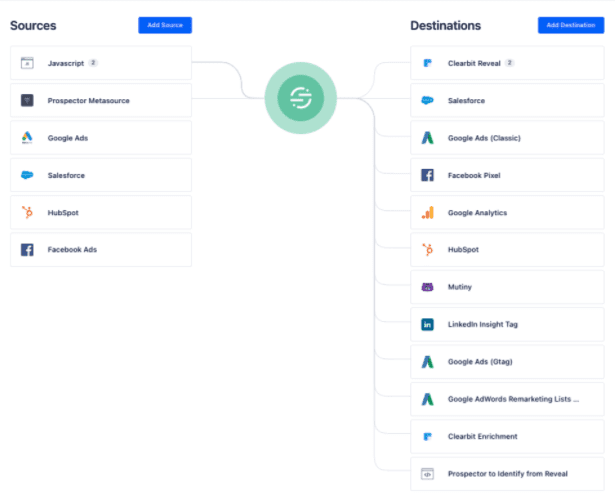Click the Clearbit Enrichment icon
This screenshot has width=615, height=500.
(428, 436)
